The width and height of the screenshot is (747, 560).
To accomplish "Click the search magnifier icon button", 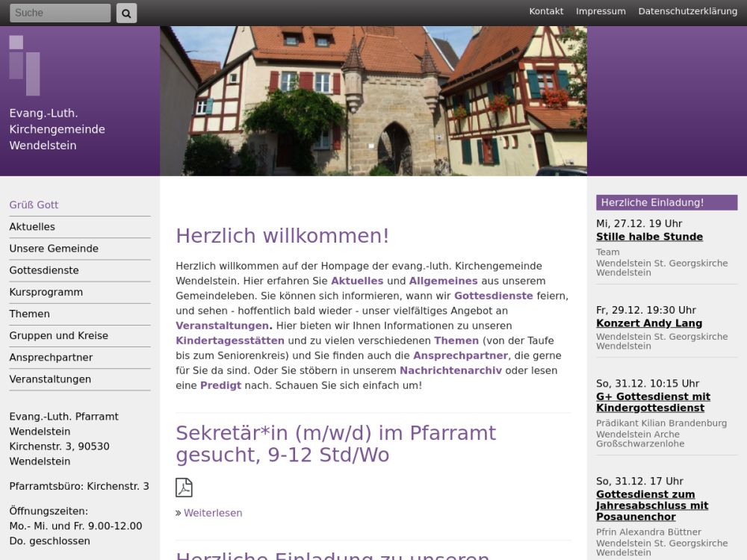I will 127,13.
